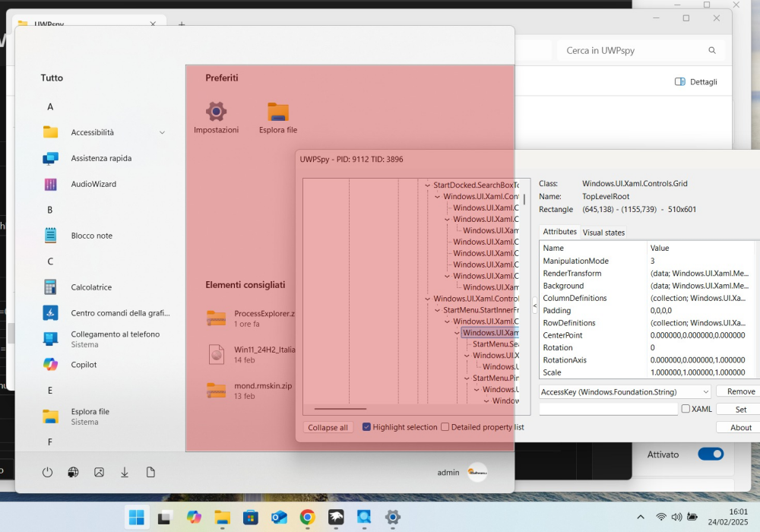Click the network globe icon in Start footer
The height and width of the screenshot is (532, 760).
(x=73, y=472)
